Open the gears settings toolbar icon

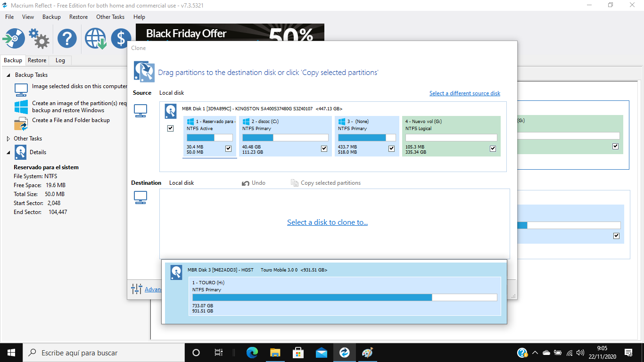point(39,38)
